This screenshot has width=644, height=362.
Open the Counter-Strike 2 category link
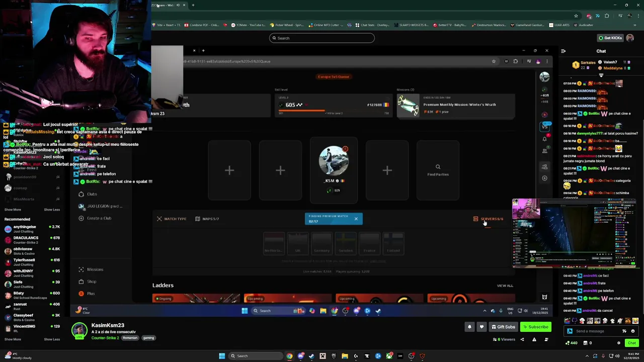point(105,338)
